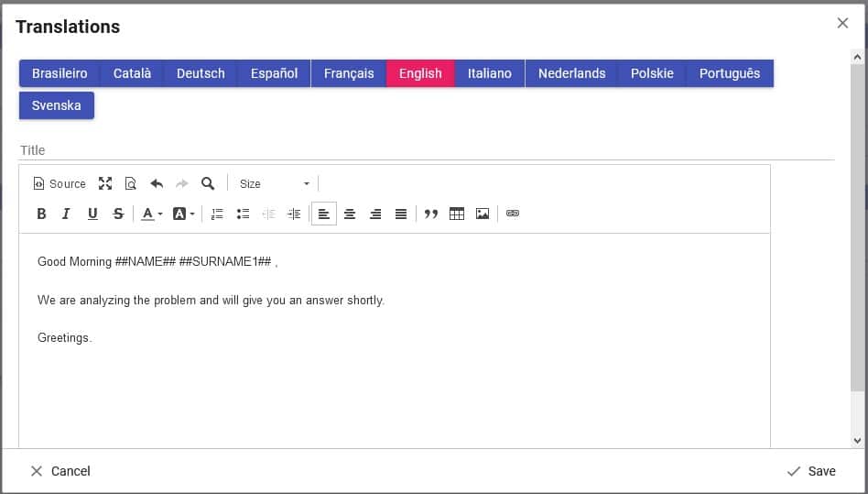
Task: Open the text color dropdown
Action: [x=152, y=214]
